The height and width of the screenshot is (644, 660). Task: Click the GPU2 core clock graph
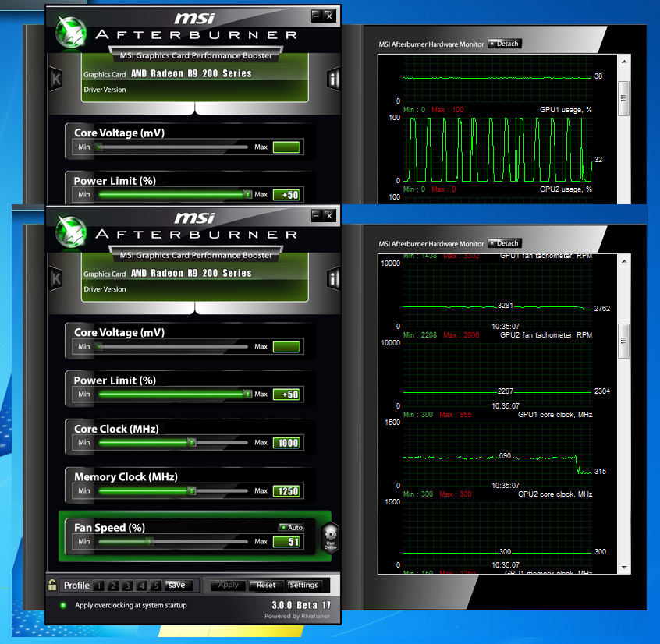click(x=498, y=533)
